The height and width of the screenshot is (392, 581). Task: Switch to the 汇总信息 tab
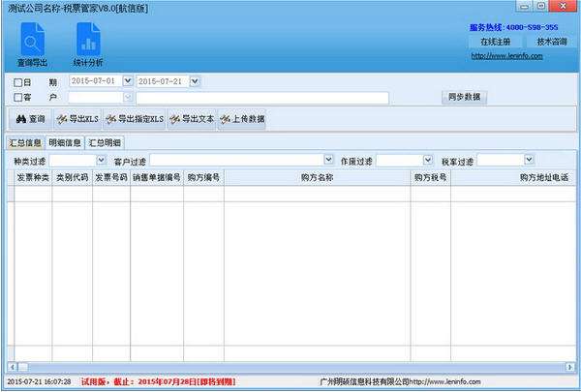25,142
